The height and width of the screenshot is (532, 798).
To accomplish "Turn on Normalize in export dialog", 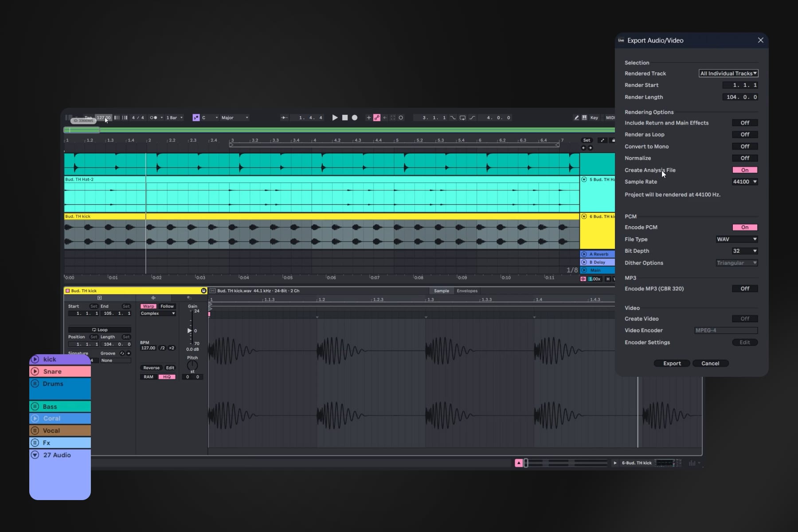I will (x=744, y=158).
